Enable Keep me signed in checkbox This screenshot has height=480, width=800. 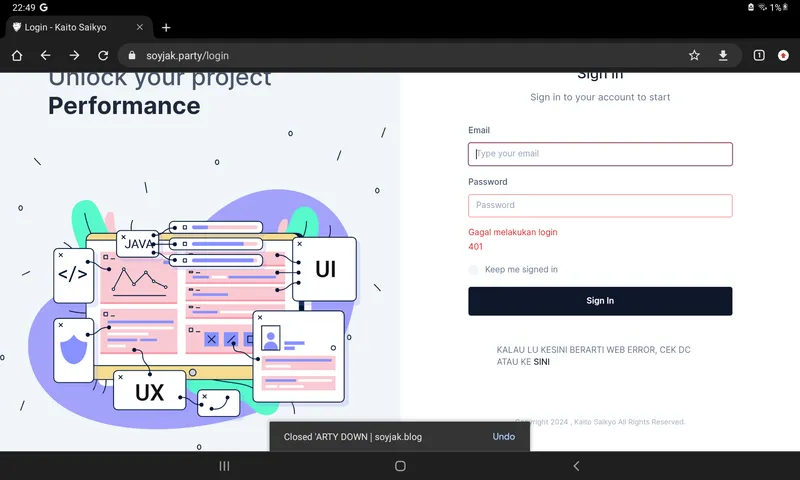[x=474, y=270]
